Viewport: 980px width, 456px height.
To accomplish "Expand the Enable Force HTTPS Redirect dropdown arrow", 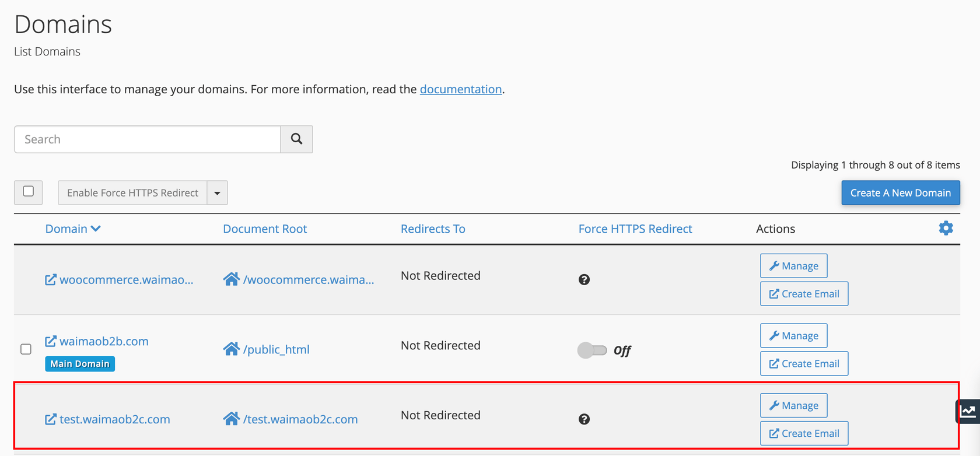I will [217, 193].
